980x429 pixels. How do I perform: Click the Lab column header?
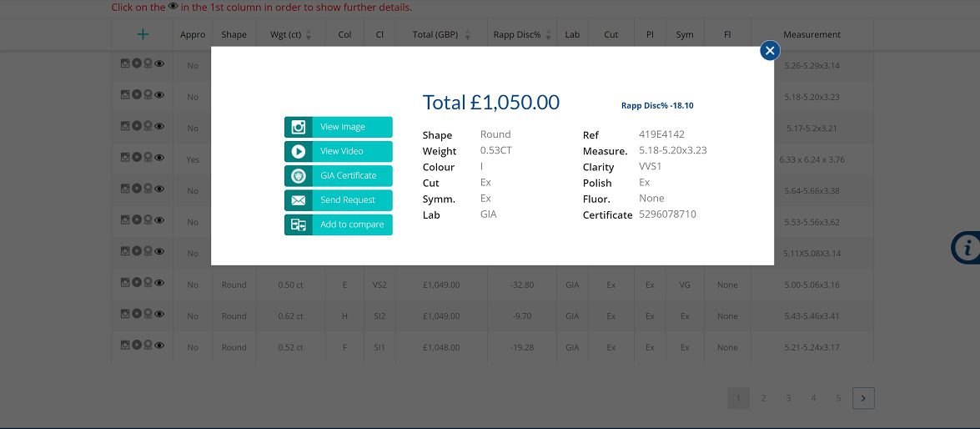(x=572, y=35)
